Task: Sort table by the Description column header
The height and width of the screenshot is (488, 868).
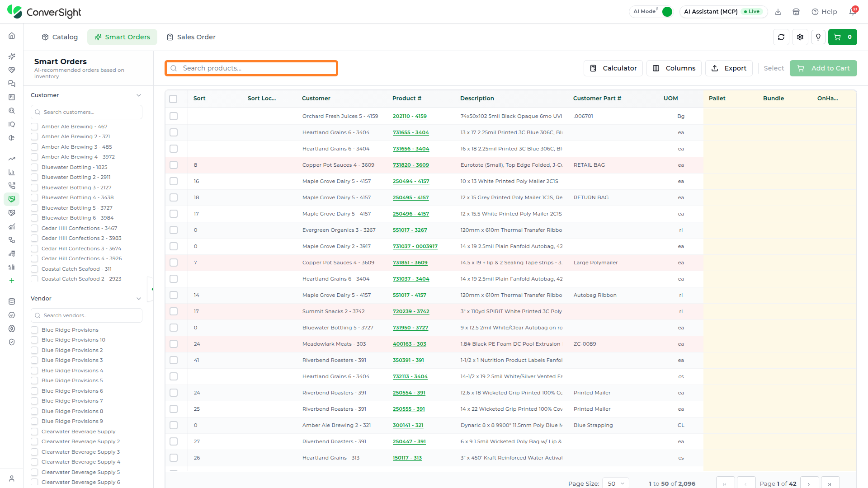Action: point(477,99)
